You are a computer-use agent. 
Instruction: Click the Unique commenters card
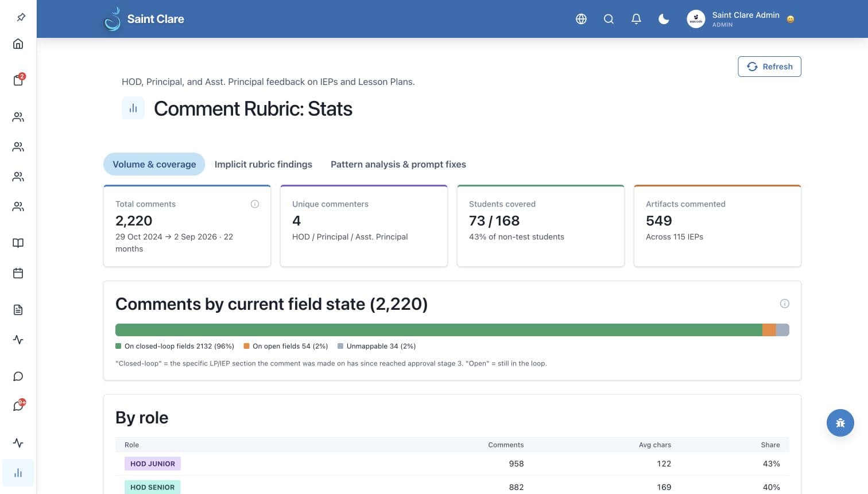coord(364,225)
